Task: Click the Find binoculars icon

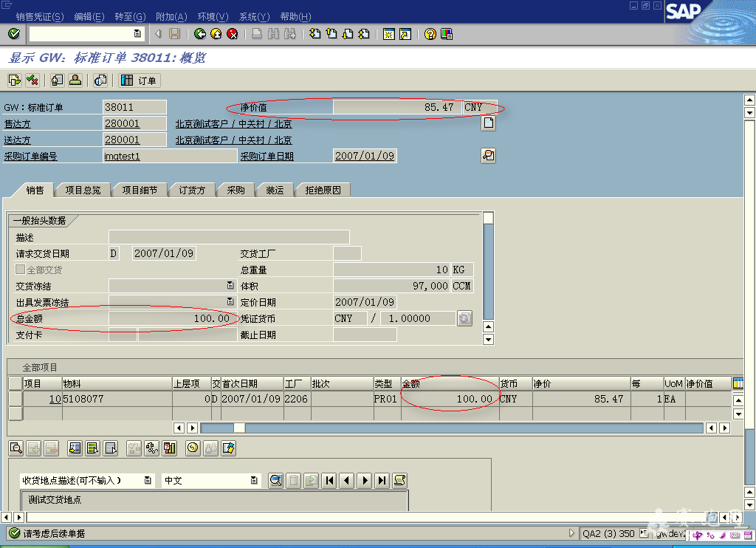Action: pyautogui.click(x=273, y=34)
